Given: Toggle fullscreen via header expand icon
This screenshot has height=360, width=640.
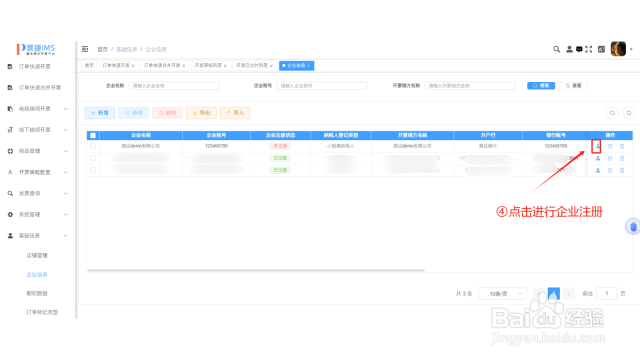Looking at the screenshot, I should click(x=589, y=49).
